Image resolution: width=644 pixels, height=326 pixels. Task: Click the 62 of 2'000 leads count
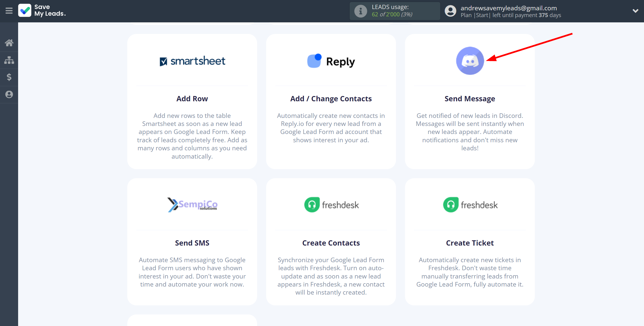pyautogui.click(x=392, y=15)
